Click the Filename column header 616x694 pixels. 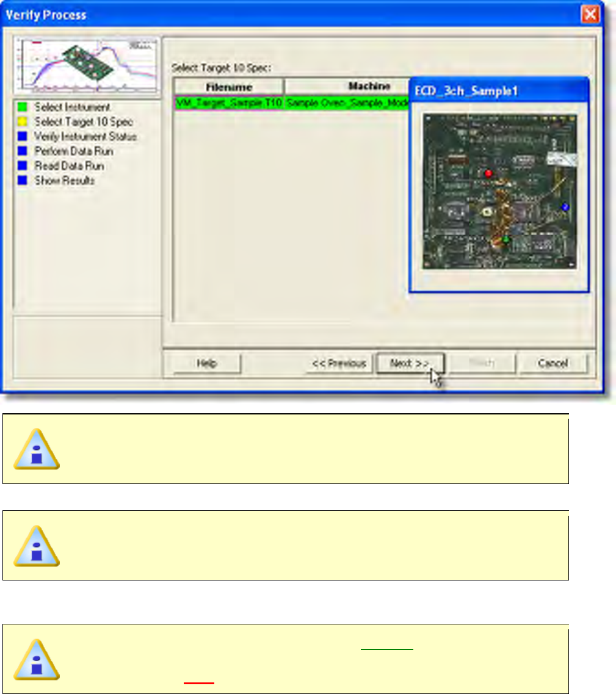(x=229, y=87)
